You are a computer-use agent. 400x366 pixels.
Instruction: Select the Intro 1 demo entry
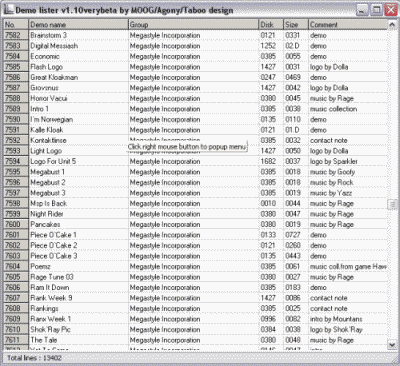click(40, 109)
